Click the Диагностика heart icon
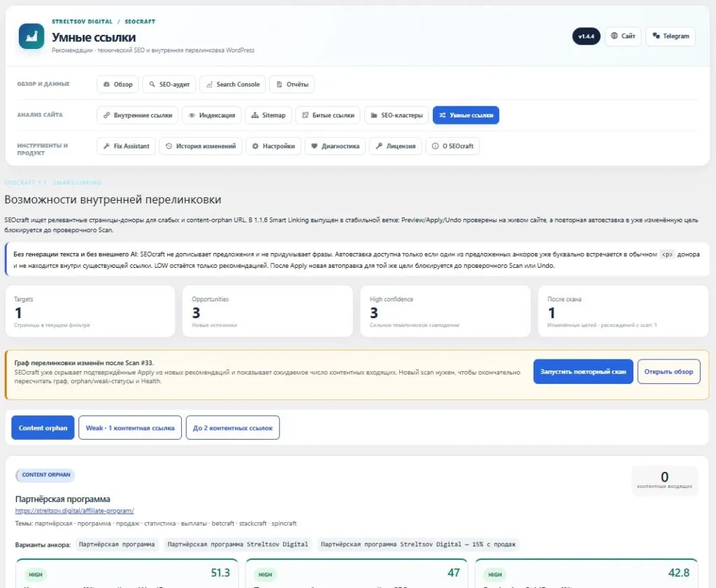Screen dimensions: 716x588 [314, 146]
